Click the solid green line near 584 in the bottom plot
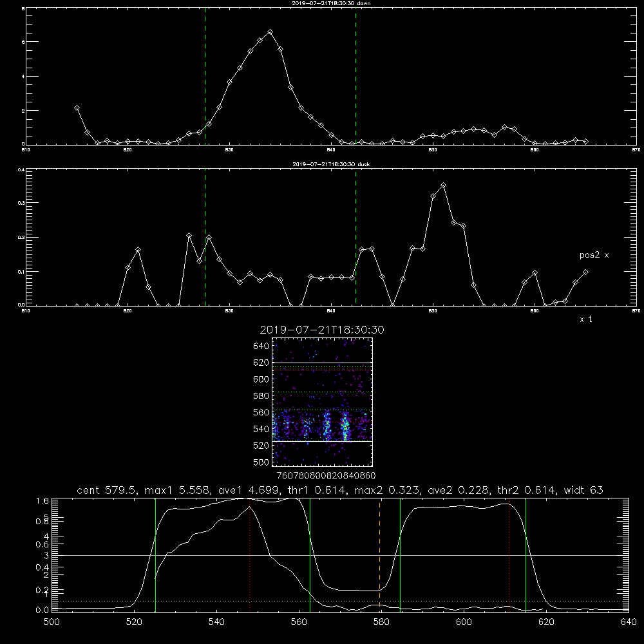The width and height of the screenshot is (644, 644). pos(400,554)
